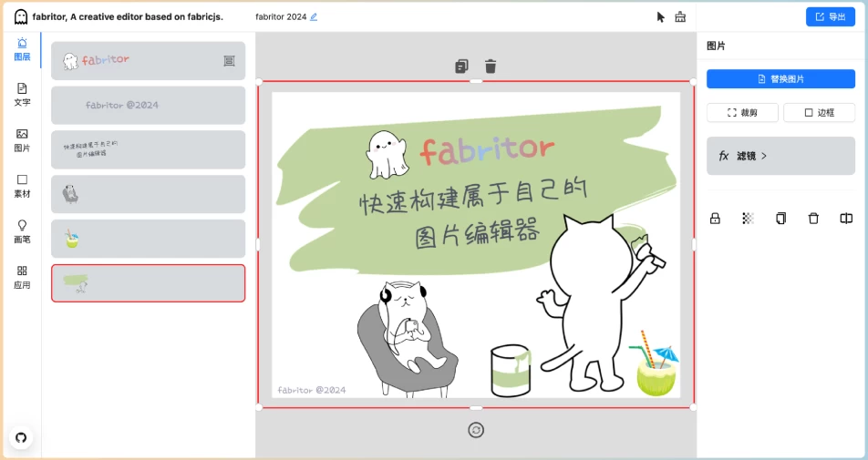
Task: Select the fabritor @2024 text layer
Action: tap(148, 106)
